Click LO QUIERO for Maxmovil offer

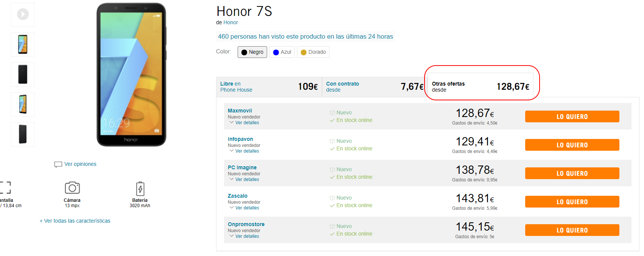(x=572, y=117)
